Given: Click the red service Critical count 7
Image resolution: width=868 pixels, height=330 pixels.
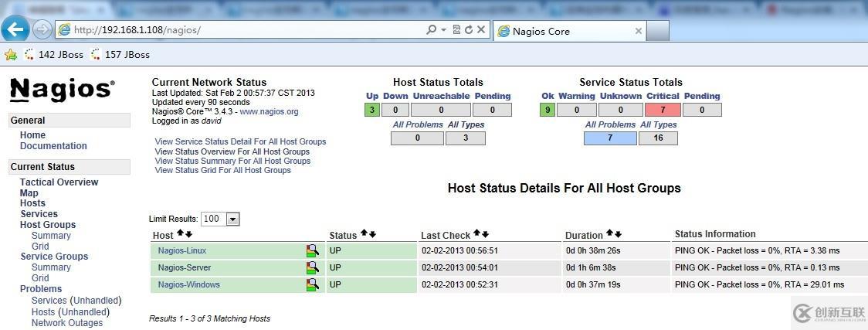Looking at the screenshot, I should 663,110.
